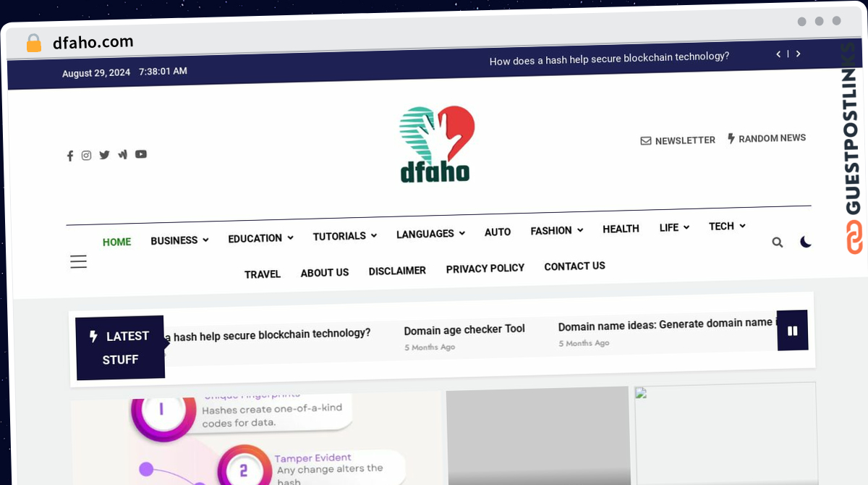Pause the latest stuff ticker
This screenshot has width=868, height=485.
click(793, 331)
